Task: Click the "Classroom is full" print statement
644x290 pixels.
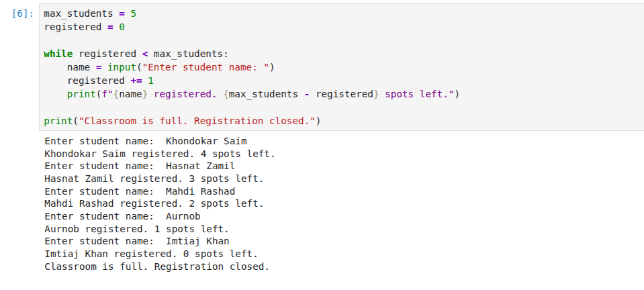Action: click(182, 122)
